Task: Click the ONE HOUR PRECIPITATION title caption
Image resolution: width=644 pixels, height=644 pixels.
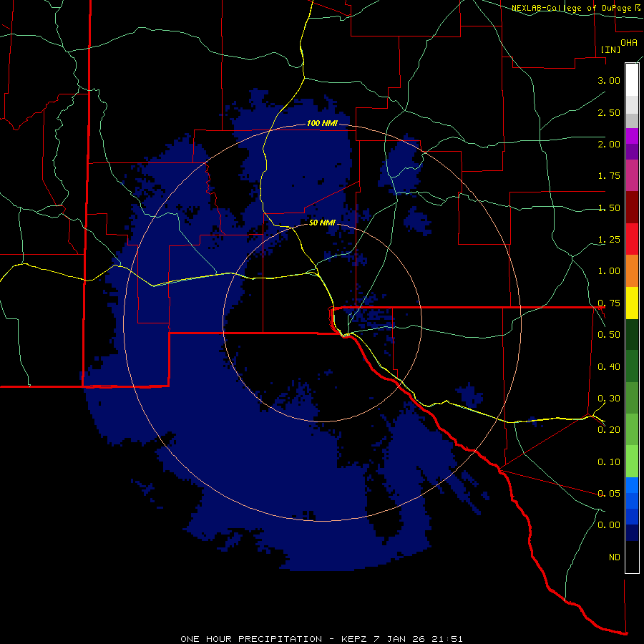Action: [x=321, y=639]
